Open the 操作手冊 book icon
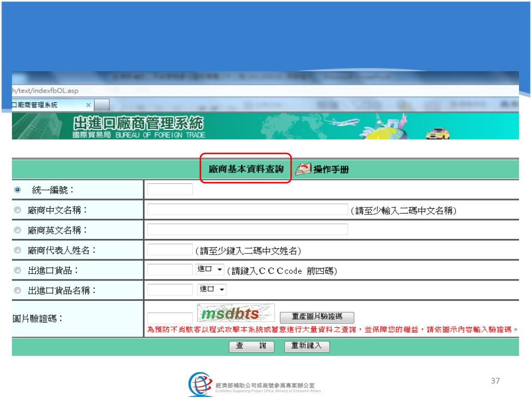This screenshot has width=532, height=399. pyautogui.click(x=303, y=169)
